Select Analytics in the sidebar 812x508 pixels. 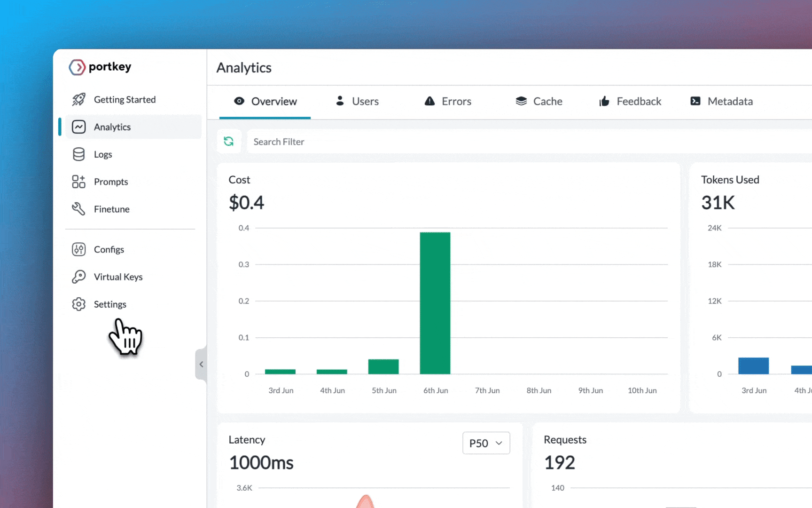point(112,127)
